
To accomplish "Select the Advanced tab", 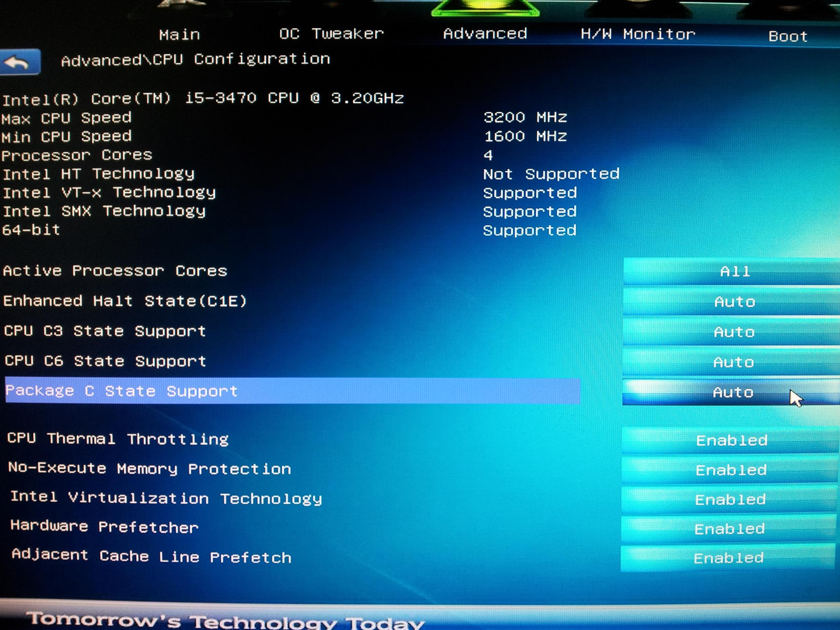I will (485, 34).
